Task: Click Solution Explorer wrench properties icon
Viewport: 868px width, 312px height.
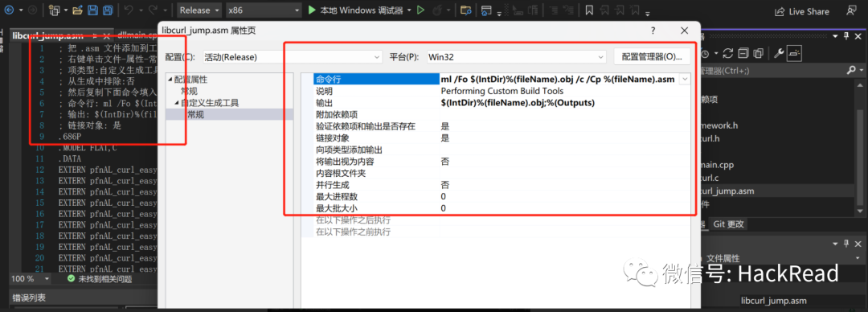Action: click(778, 53)
